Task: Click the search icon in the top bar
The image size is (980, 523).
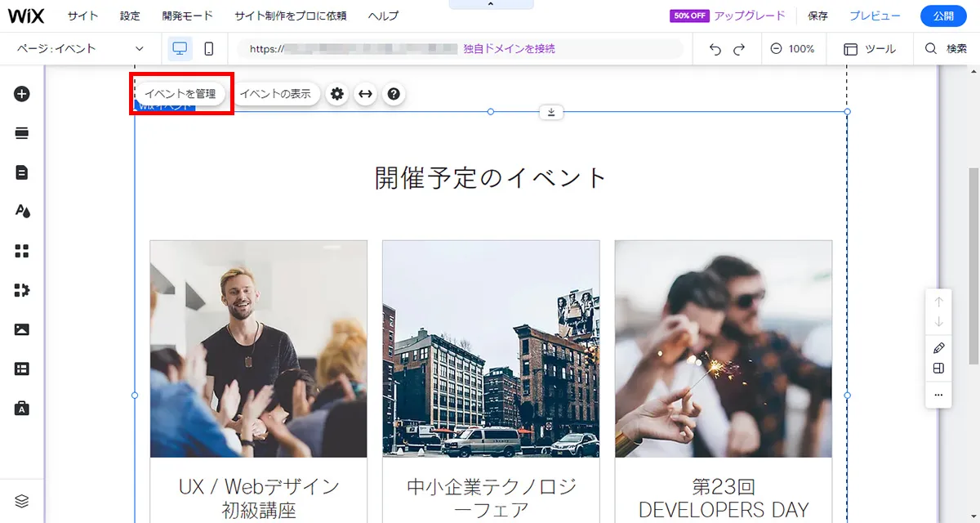Action: (930, 48)
